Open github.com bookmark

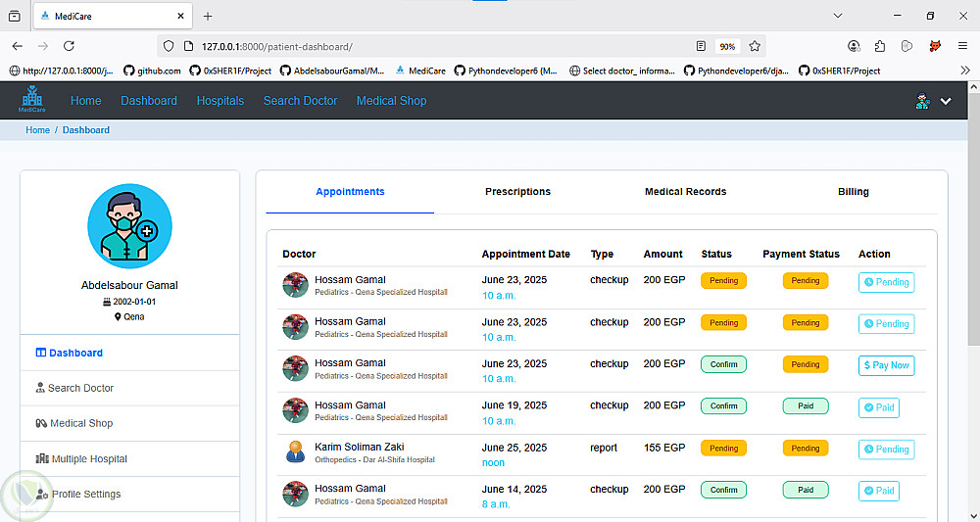(152, 71)
